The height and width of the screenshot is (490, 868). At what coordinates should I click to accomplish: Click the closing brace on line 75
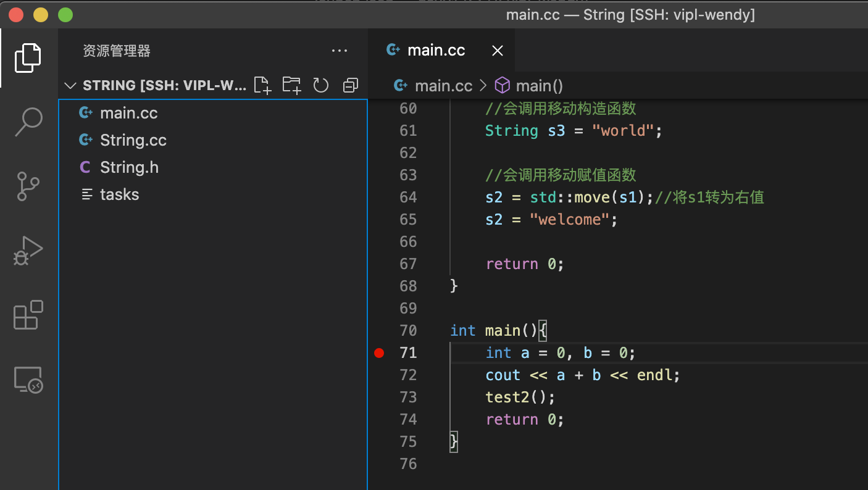454,442
